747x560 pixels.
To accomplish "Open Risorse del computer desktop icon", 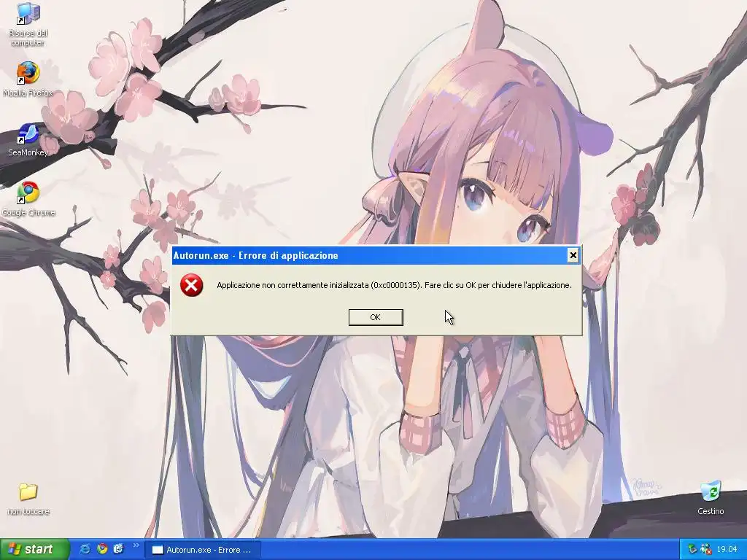I will point(28,24).
